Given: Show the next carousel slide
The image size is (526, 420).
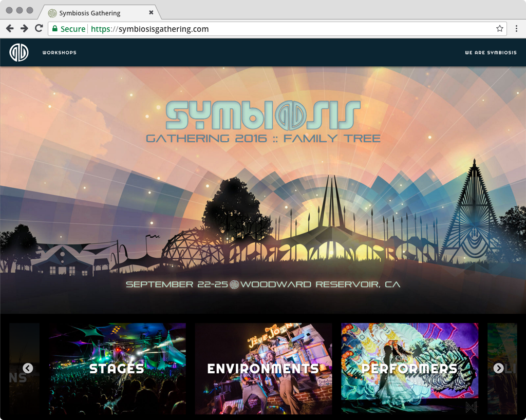Looking at the screenshot, I should (498, 368).
